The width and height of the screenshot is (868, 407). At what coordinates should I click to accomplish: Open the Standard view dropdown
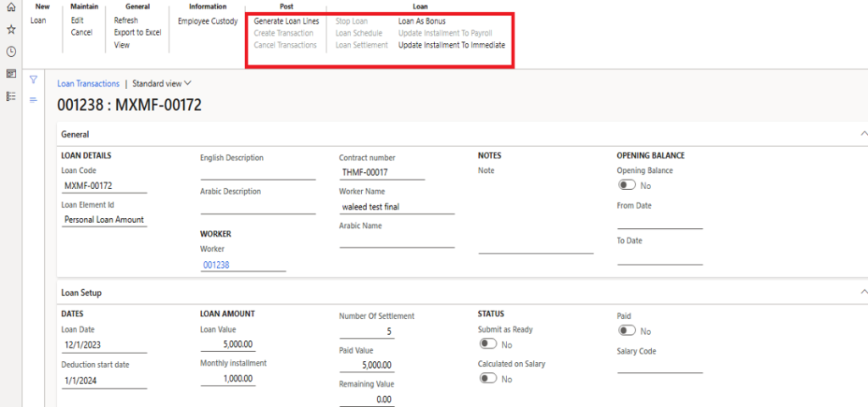tap(162, 84)
